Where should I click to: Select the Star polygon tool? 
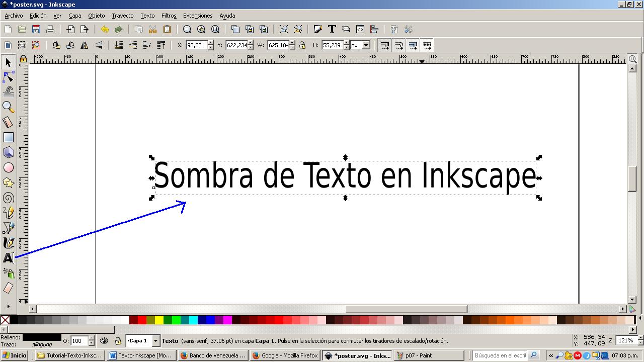point(8,183)
